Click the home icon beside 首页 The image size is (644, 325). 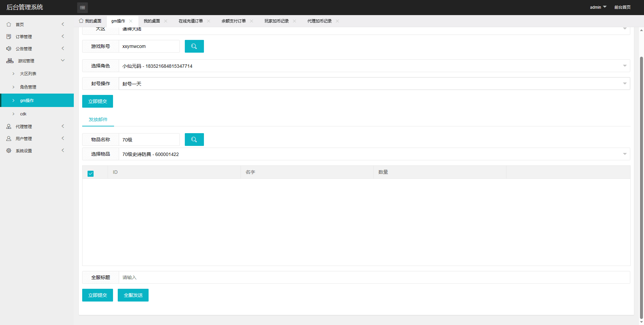[9, 24]
